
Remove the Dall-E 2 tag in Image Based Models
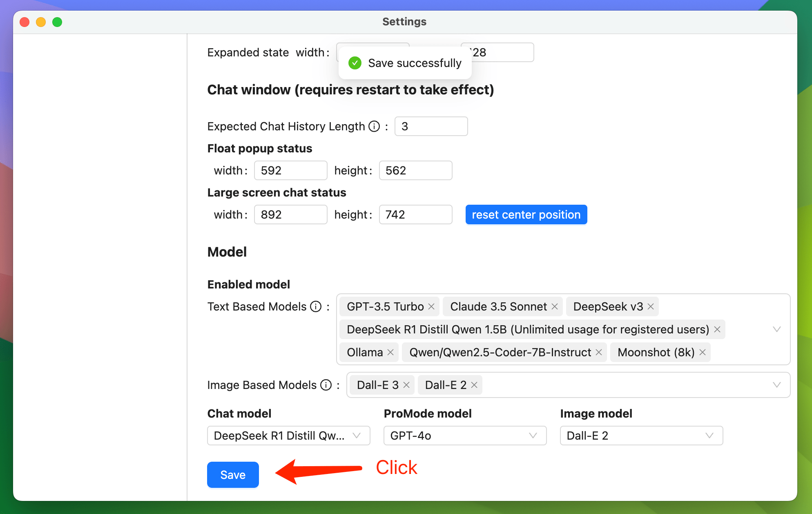[x=474, y=385]
